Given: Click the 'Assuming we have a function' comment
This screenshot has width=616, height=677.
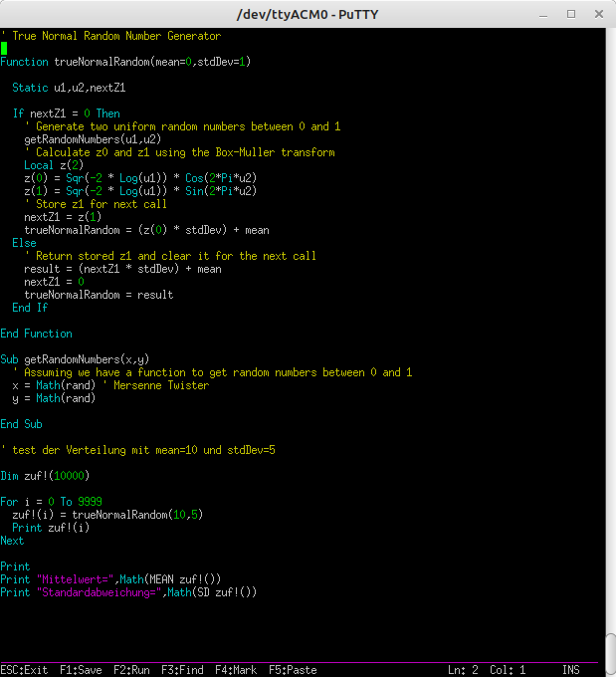Looking at the screenshot, I should pyautogui.click(x=212, y=372).
